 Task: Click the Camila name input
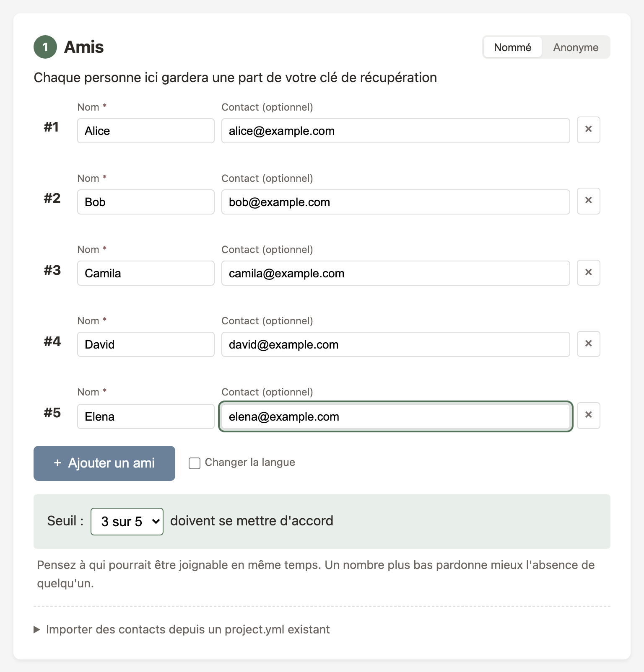[x=145, y=273]
